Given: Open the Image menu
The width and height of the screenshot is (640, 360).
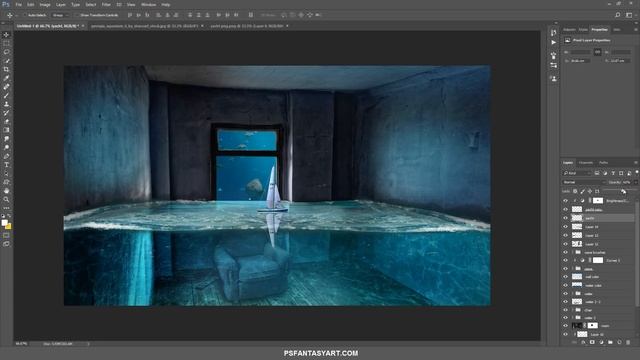Looking at the screenshot, I should point(45,4).
